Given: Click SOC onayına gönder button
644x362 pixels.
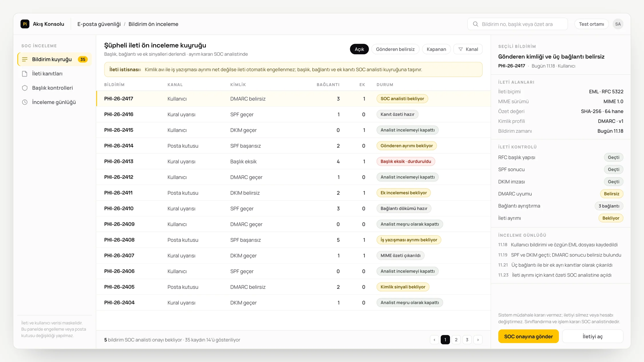Looking at the screenshot, I should pyautogui.click(x=528, y=336).
